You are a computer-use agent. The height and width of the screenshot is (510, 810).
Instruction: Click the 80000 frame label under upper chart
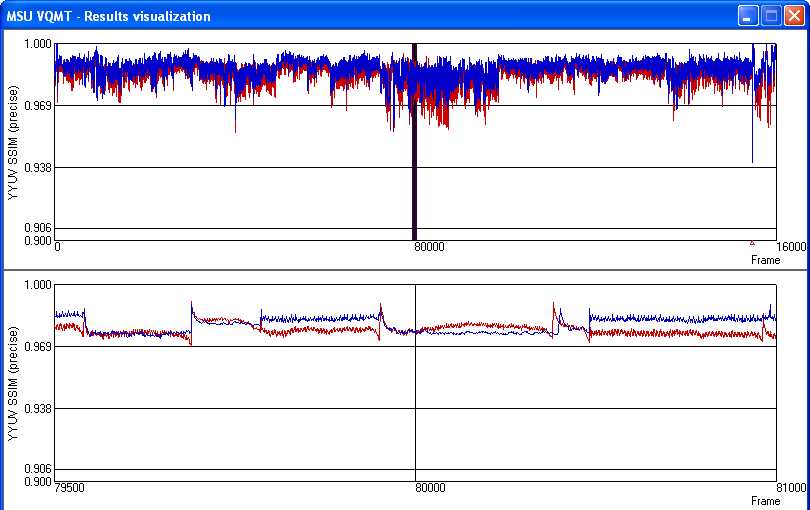(429, 247)
